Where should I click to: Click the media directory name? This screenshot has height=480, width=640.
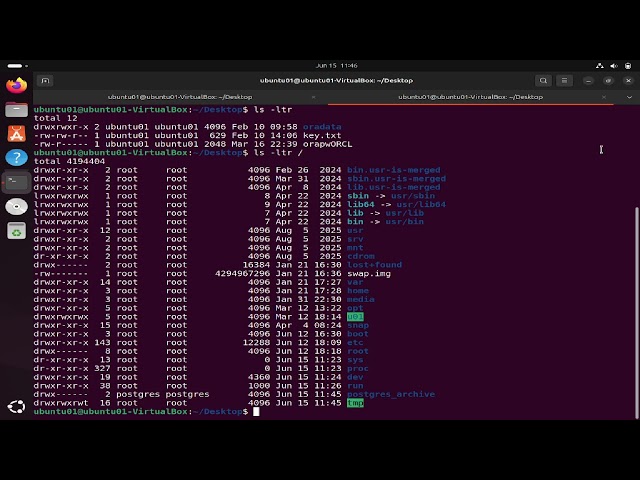point(360,299)
